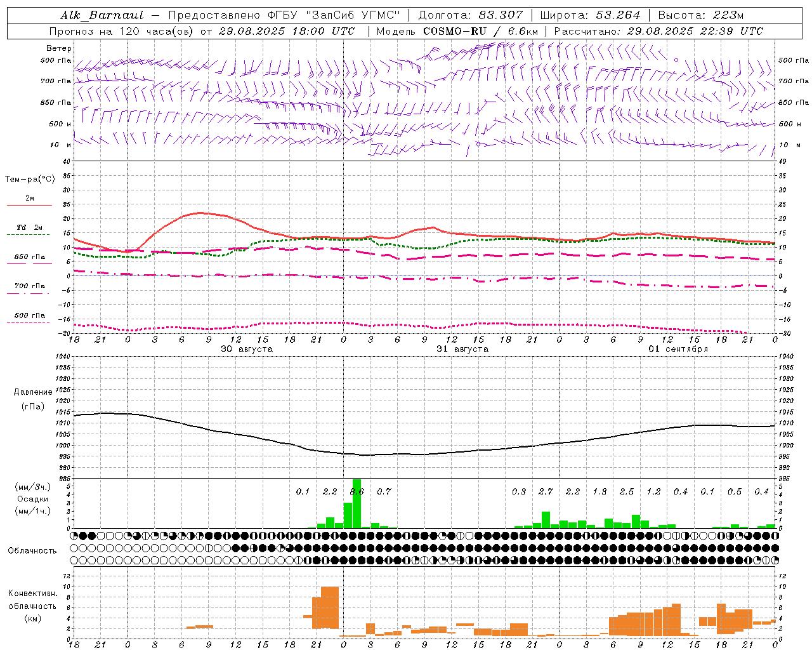Click the 0.7 precipitation total value
Image resolution: width=812 pixels, height=650 pixels.
(384, 491)
